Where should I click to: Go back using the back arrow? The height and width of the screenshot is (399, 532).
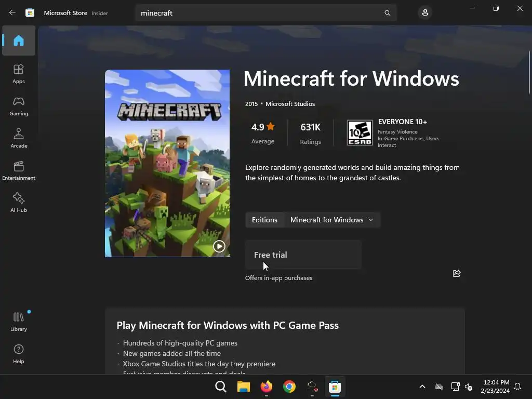point(12,13)
